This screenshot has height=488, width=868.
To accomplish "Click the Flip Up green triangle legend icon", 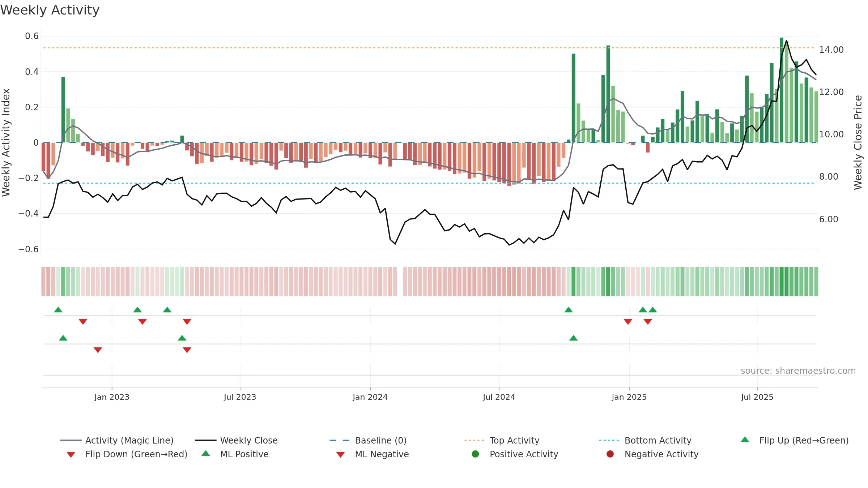I will (x=745, y=440).
